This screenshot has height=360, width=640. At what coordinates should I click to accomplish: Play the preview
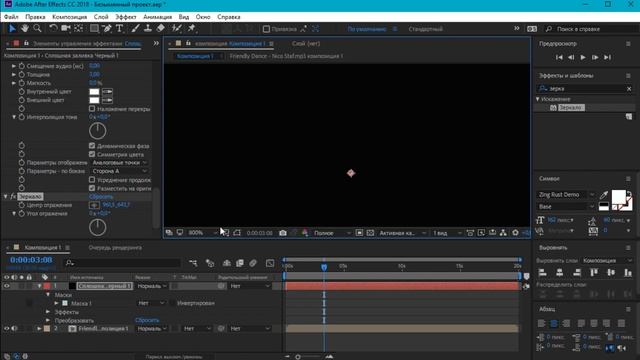coord(583,58)
